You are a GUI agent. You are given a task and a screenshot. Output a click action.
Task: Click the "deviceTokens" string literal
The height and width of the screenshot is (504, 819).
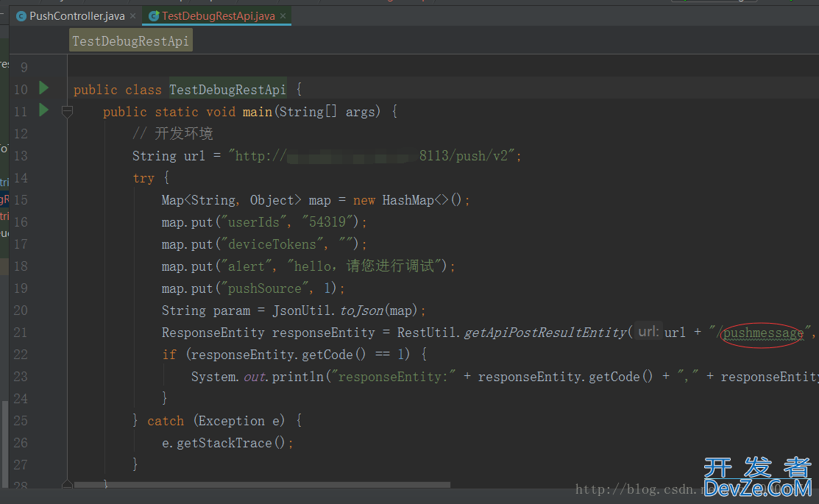(x=272, y=244)
